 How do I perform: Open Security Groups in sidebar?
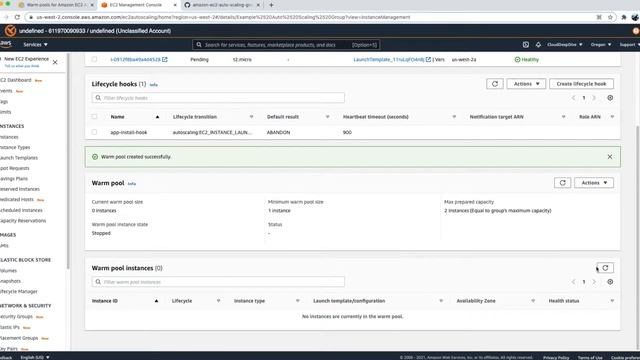coord(17,317)
